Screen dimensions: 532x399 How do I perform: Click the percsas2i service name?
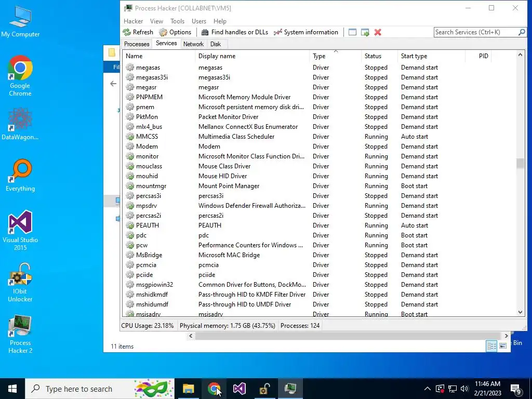coord(149,216)
